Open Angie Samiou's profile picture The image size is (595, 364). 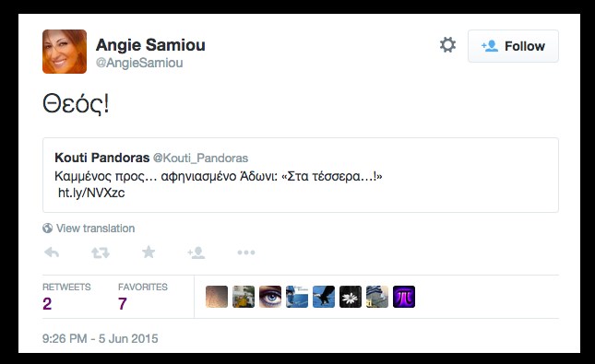tap(65, 52)
